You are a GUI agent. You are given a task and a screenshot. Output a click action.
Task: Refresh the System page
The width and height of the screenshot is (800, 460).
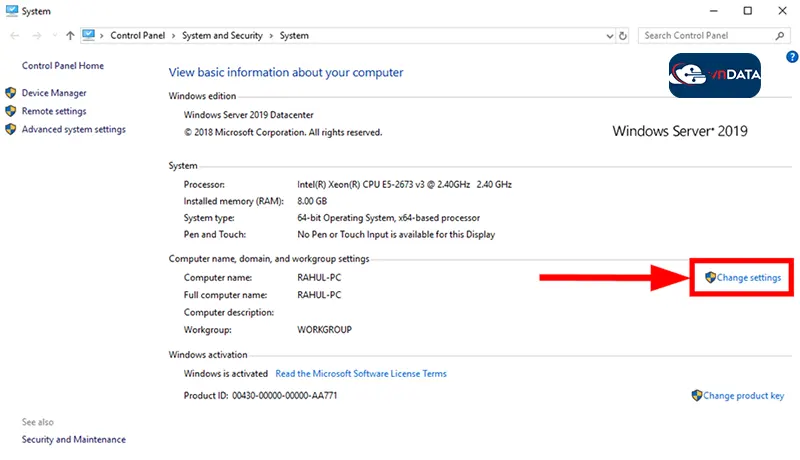(x=623, y=36)
